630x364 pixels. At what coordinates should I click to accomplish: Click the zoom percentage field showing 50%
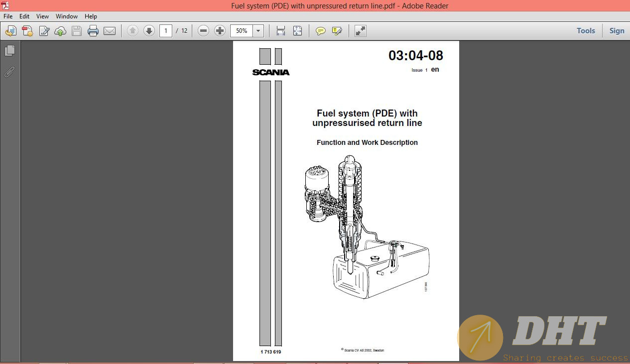coord(242,31)
